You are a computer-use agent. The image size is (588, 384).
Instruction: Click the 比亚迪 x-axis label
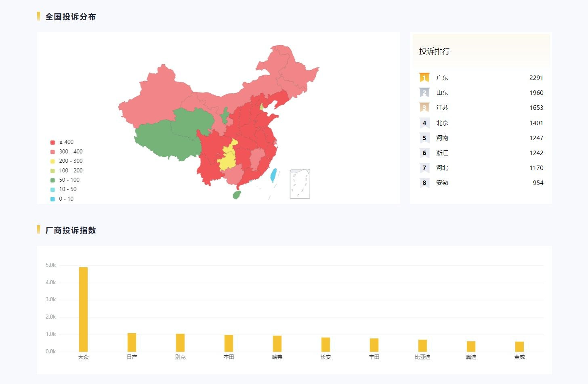click(x=422, y=357)
